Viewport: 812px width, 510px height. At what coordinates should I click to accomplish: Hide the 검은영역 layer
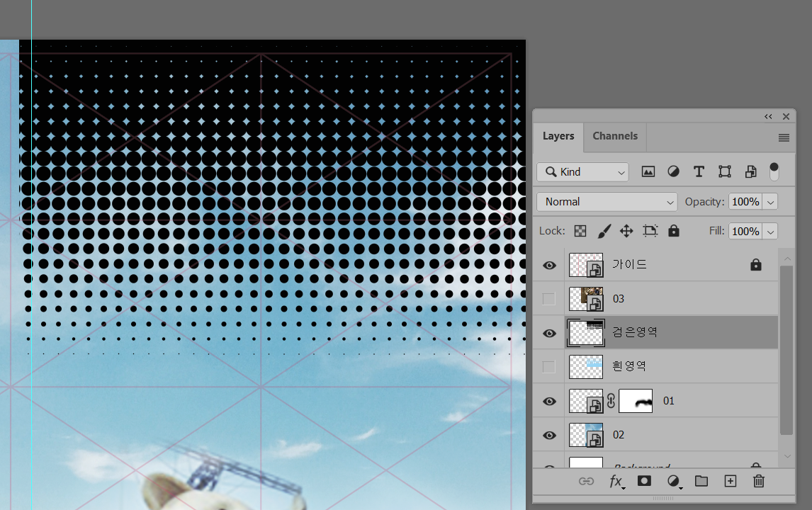pos(549,333)
